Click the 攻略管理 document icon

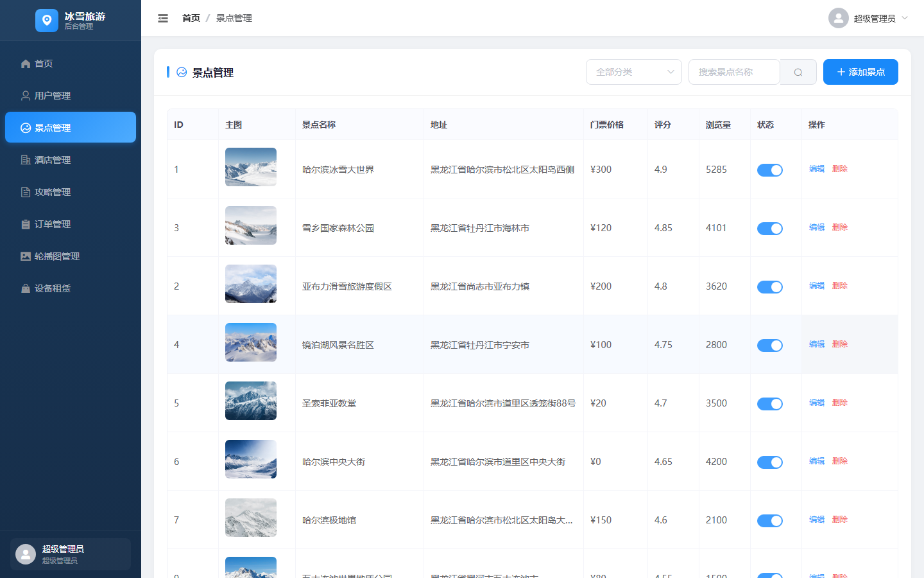pos(26,192)
